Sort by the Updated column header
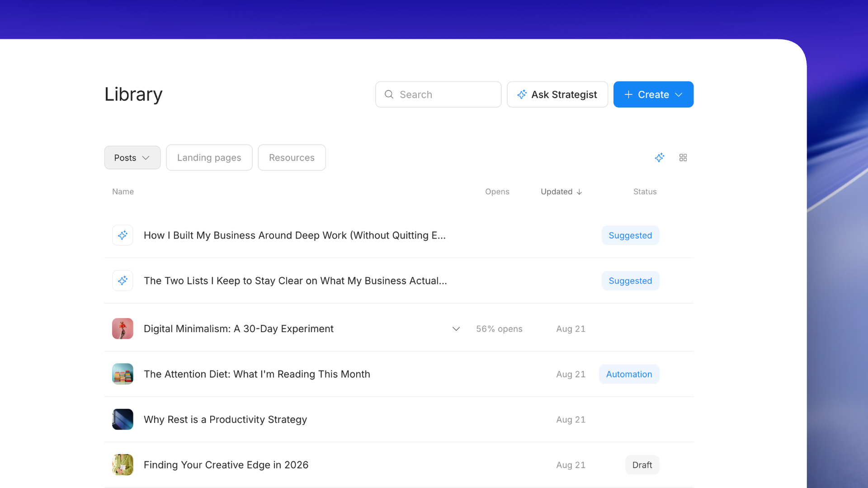Viewport: 868px width, 488px height. (x=561, y=192)
